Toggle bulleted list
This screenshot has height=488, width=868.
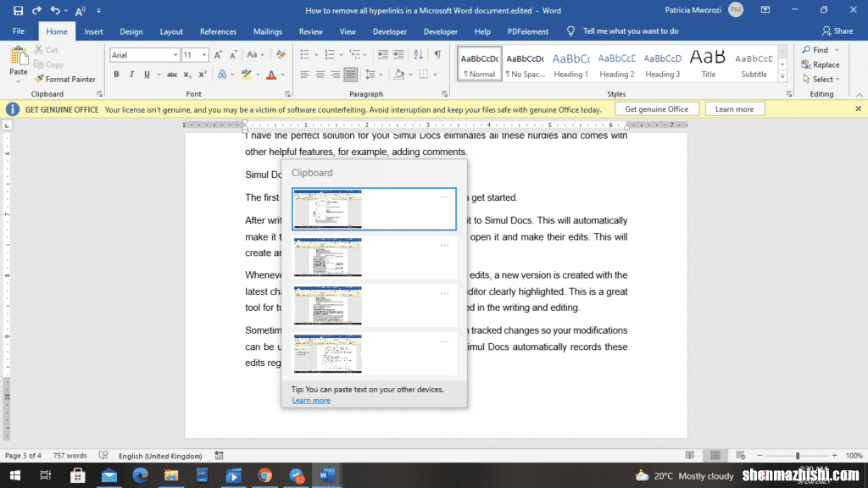[304, 54]
